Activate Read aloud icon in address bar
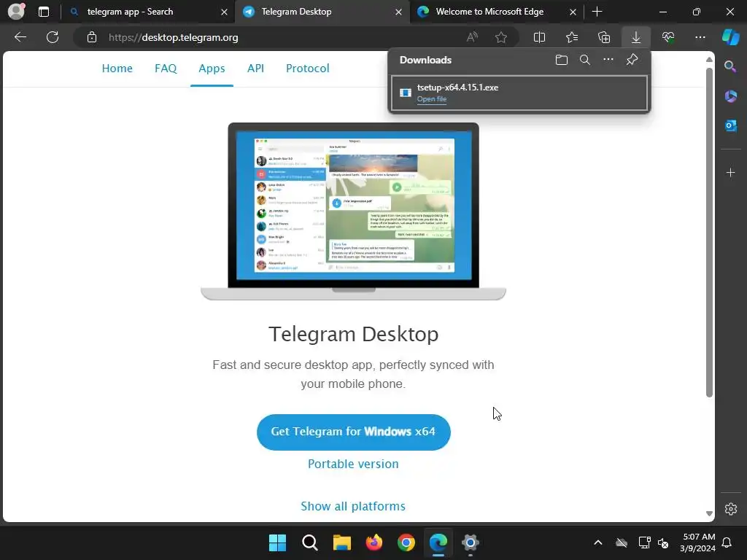 [x=472, y=37]
